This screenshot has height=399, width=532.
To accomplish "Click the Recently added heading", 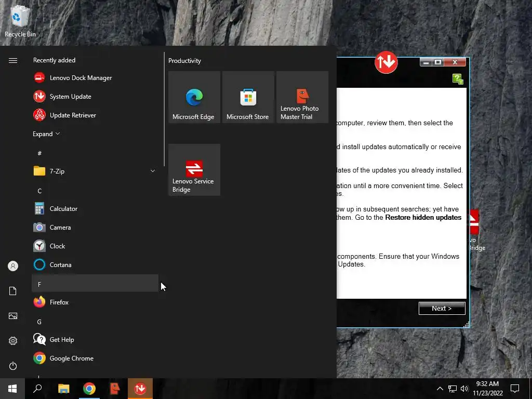I will [54, 60].
